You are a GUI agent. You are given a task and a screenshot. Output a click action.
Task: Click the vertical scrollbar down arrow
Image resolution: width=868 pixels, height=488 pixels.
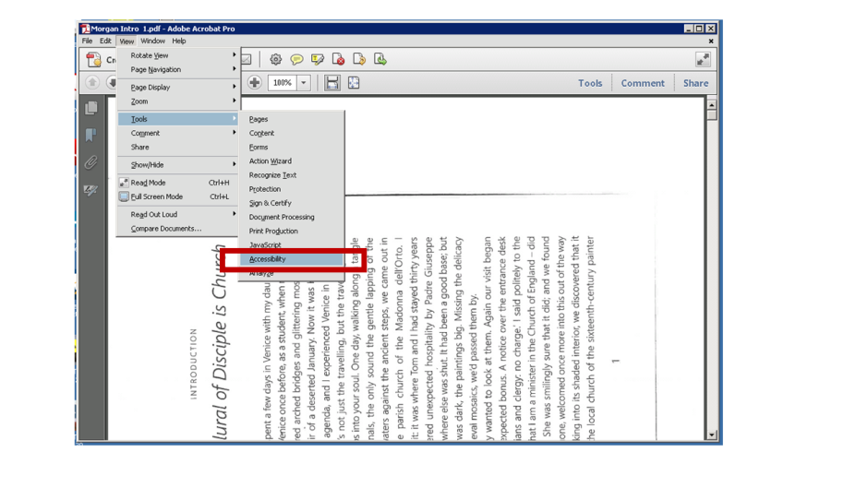(x=711, y=435)
